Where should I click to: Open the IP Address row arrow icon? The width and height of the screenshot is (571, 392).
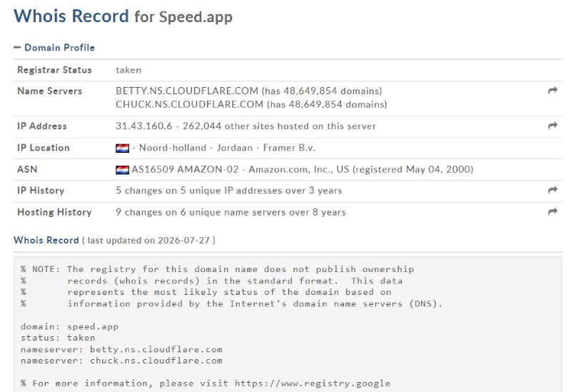(552, 126)
